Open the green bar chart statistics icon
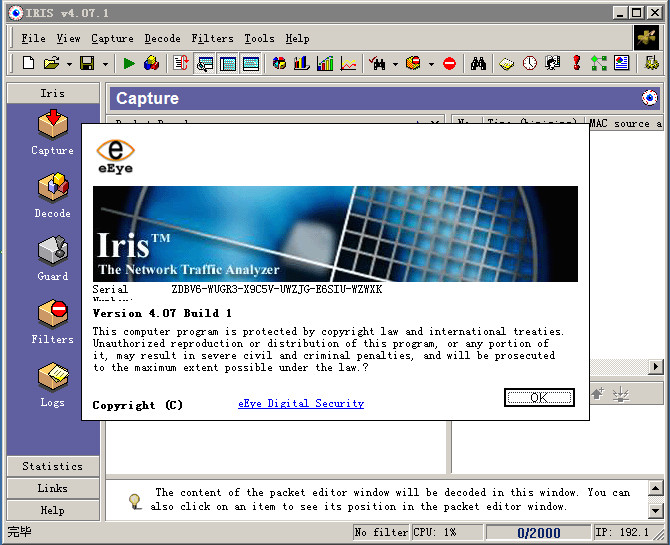 [325, 63]
